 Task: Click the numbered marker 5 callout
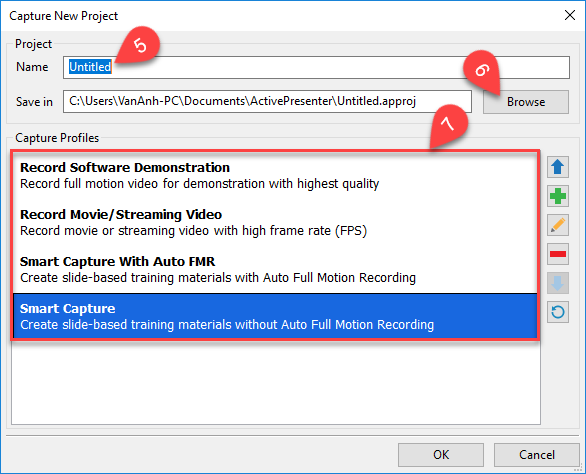(x=140, y=45)
